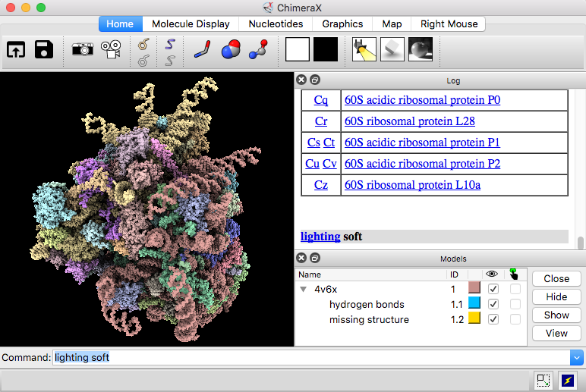Collapse the 4v6x model tree
Viewport: 586px width, 392px height.
[x=304, y=289]
